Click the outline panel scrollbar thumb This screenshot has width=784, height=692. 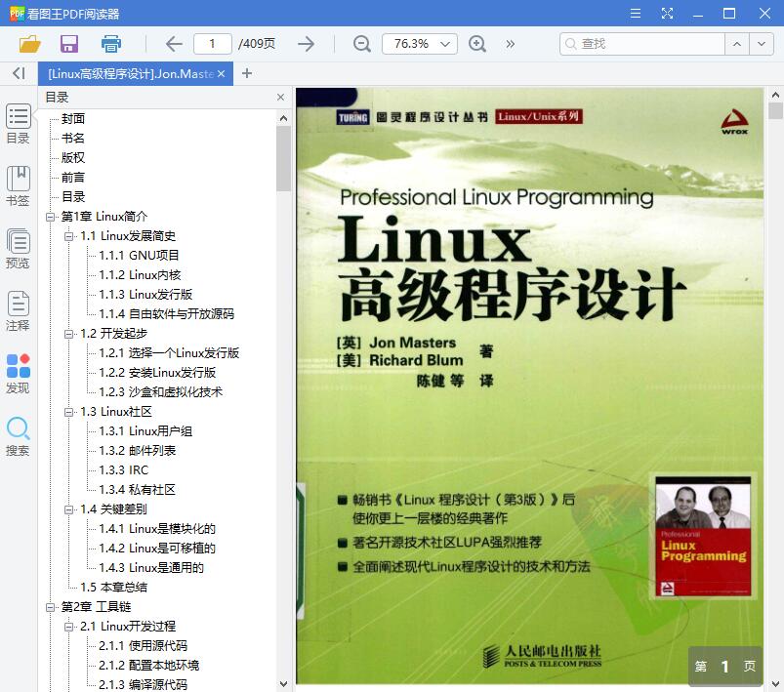click(283, 158)
